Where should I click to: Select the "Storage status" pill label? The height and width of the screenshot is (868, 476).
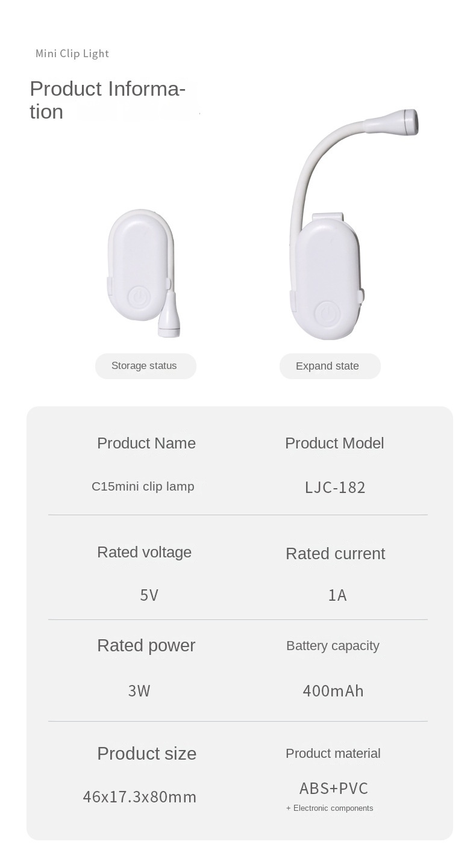(x=145, y=366)
